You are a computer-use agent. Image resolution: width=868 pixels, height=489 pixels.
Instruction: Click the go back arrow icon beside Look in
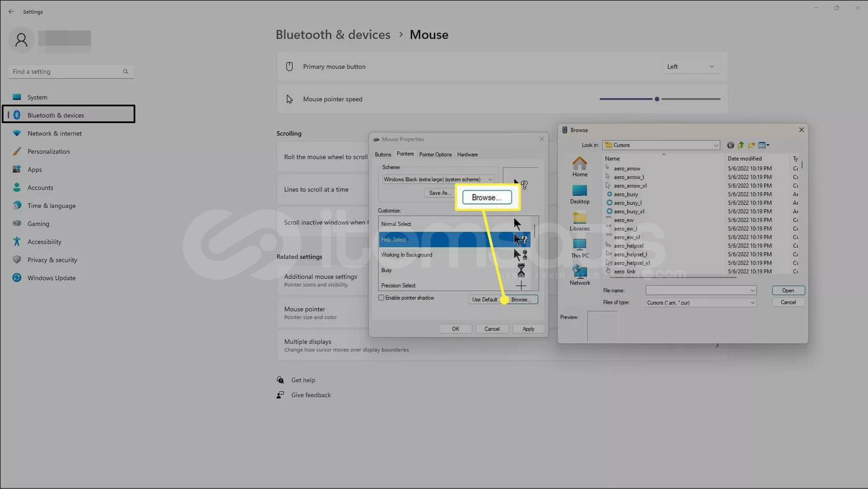[730, 145]
